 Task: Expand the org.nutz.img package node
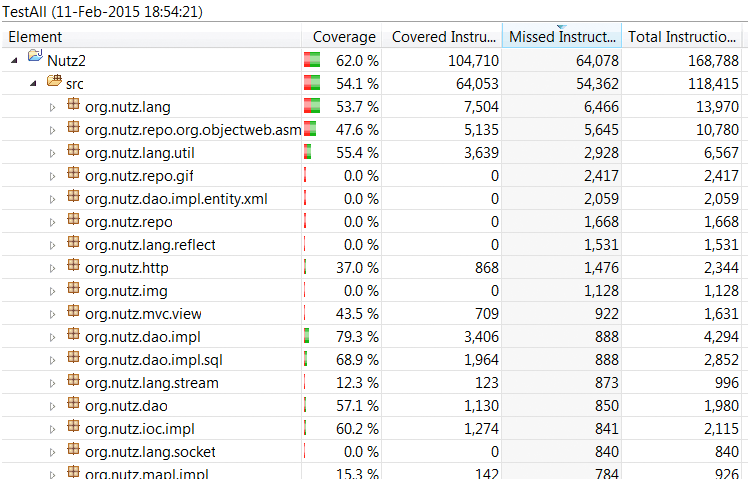pos(53,291)
